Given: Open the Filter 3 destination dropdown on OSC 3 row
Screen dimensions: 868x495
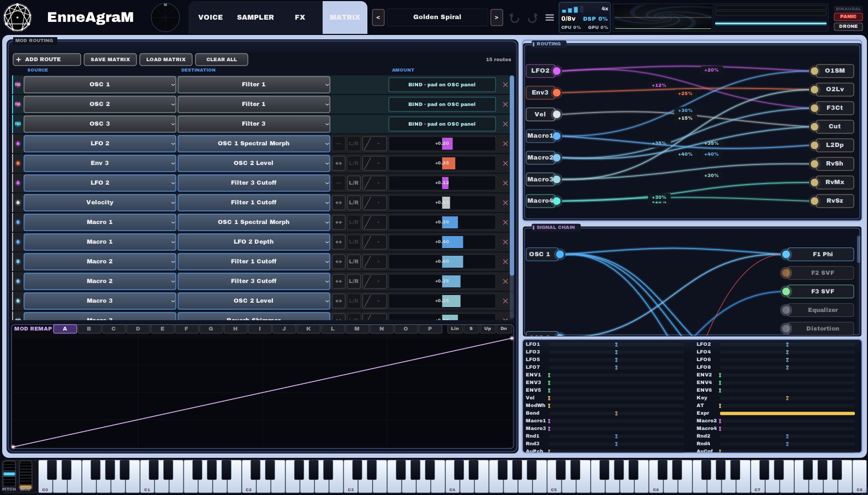Looking at the screenshot, I should click(x=254, y=124).
